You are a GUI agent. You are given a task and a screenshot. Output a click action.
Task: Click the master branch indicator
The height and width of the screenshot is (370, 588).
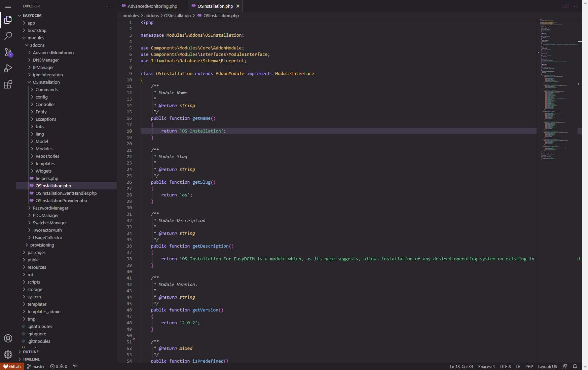click(36, 366)
